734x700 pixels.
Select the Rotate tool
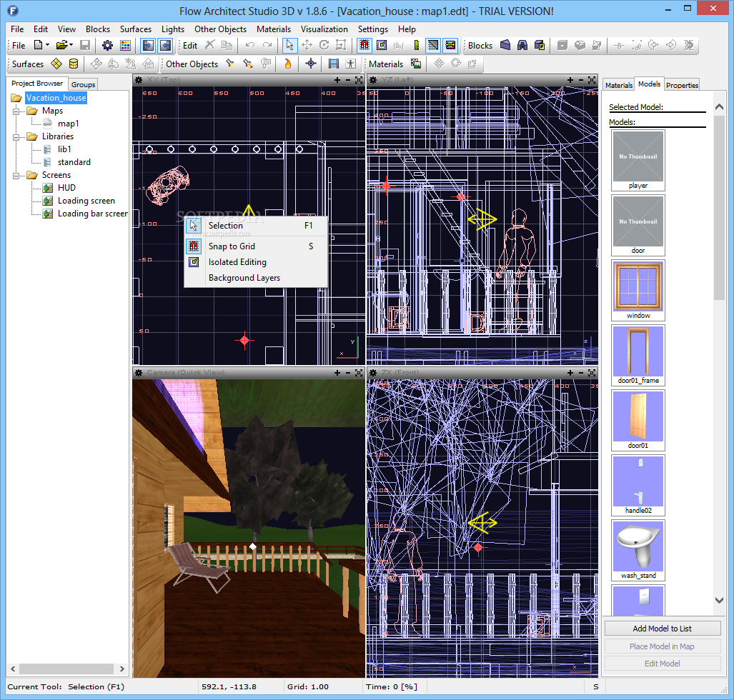(x=324, y=46)
